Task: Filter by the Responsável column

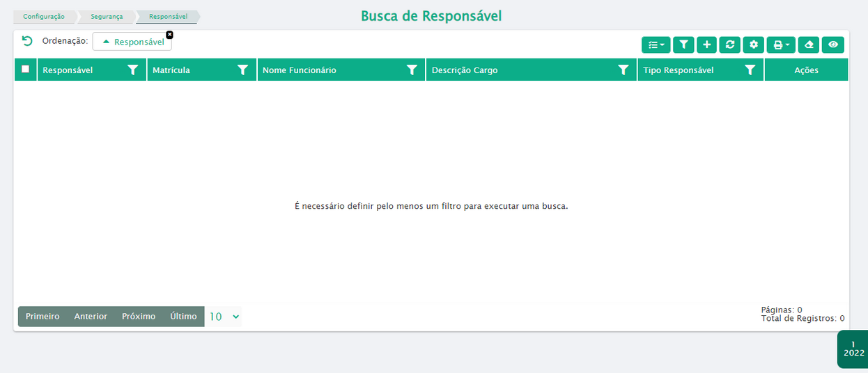Action: point(132,70)
